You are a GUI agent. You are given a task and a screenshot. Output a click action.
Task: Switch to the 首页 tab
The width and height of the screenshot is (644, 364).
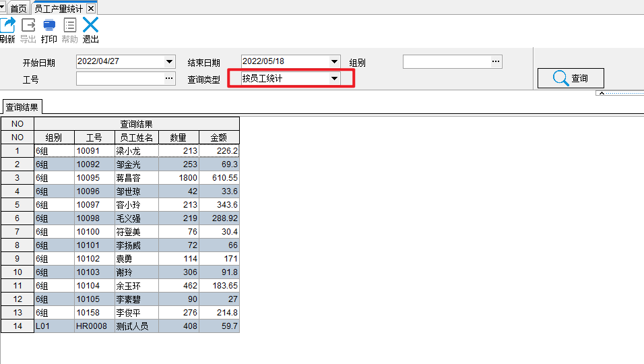(x=18, y=9)
